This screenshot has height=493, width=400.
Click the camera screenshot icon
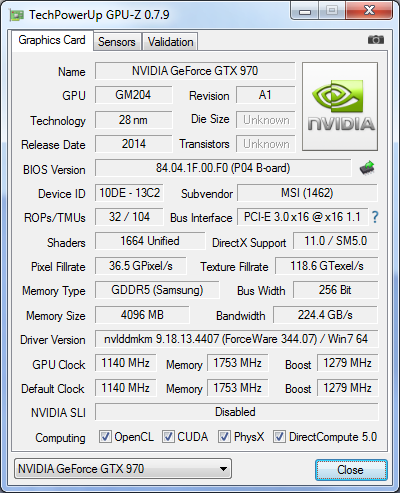[x=376, y=40]
